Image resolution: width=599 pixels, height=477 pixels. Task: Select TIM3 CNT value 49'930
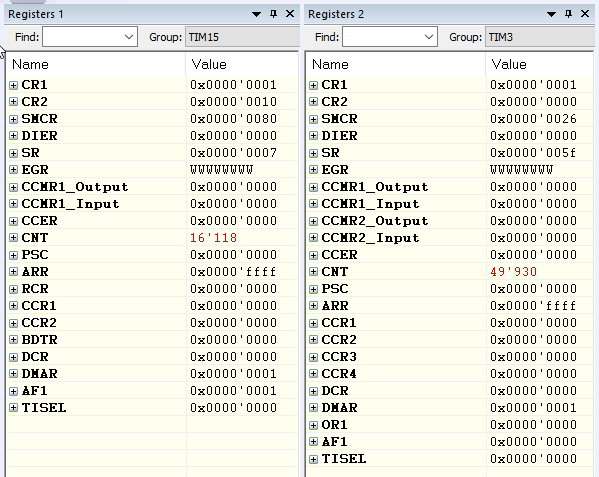[x=514, y=272]
